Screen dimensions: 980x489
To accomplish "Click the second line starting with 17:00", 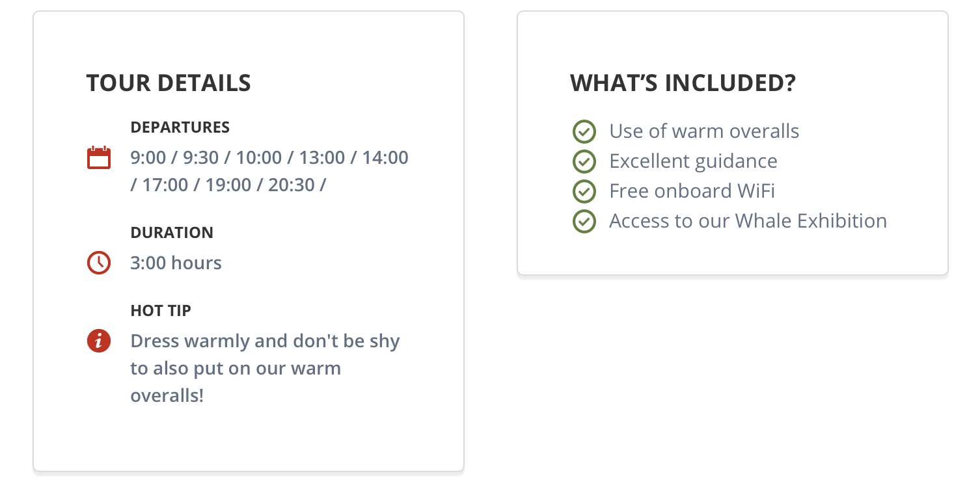I will pyautogui.click(x=228, y=185).
